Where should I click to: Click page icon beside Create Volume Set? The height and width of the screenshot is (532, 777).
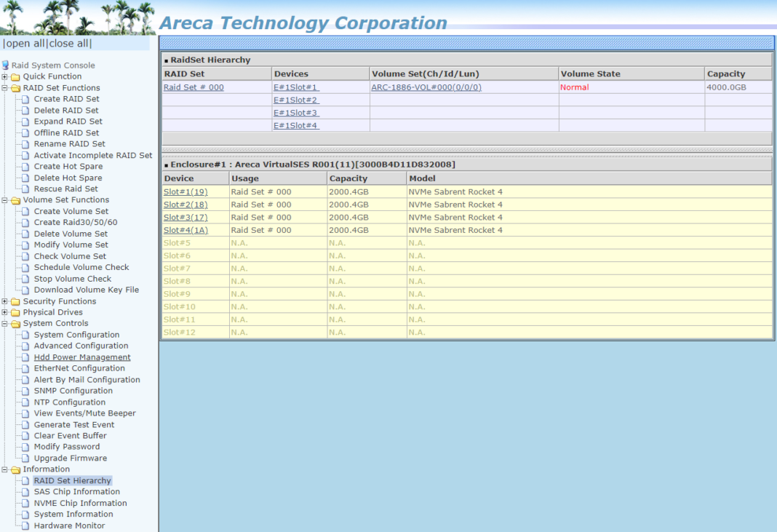tap(26, 212)
